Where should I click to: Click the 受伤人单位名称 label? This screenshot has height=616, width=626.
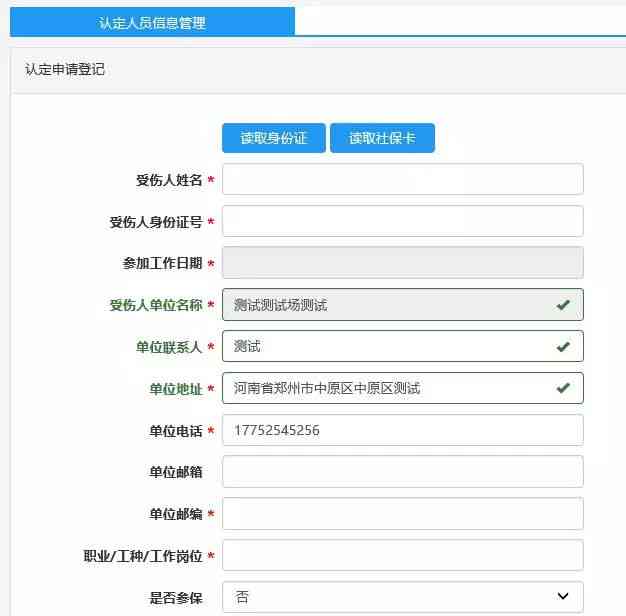156,305
